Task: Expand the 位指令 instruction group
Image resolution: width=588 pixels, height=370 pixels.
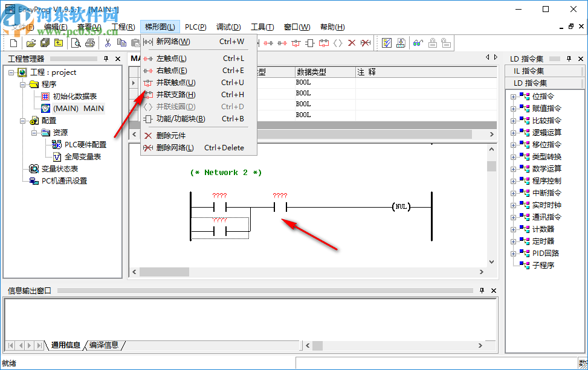Action: click(x=513, y=97)
